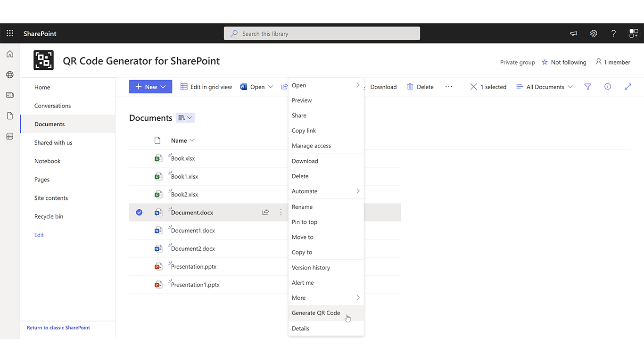Clear selection with the 1 selected X
The width and height of the screenshot is (644, 362).
click(473, 87)
